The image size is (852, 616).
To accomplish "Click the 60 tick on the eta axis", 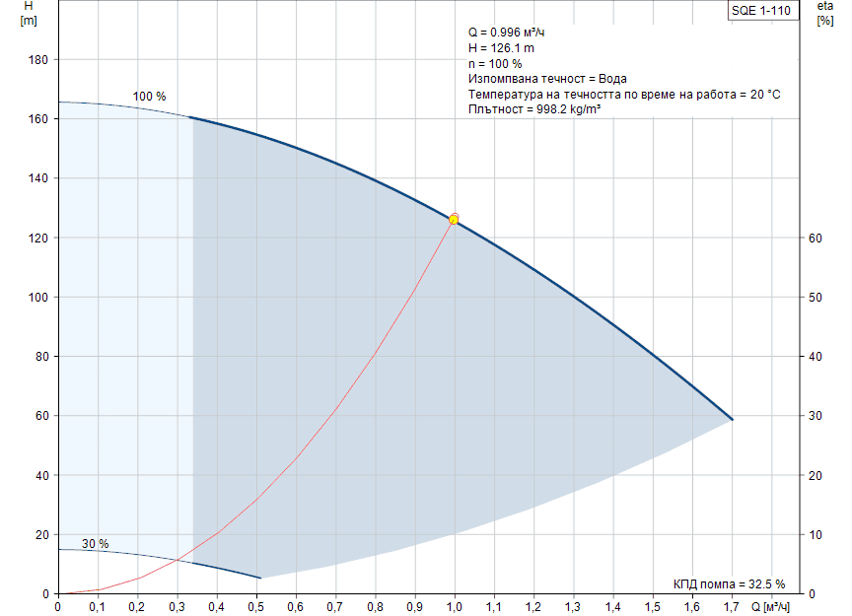I will 815,239.
